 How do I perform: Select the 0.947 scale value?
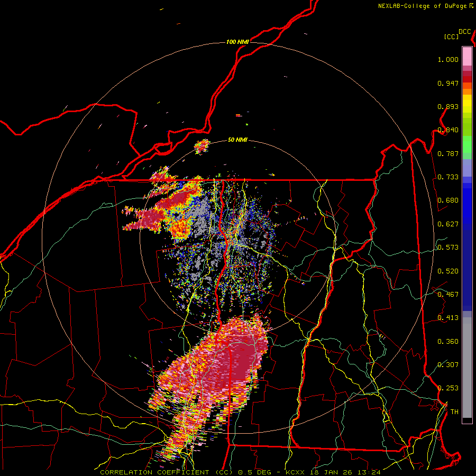coord(448,83)
